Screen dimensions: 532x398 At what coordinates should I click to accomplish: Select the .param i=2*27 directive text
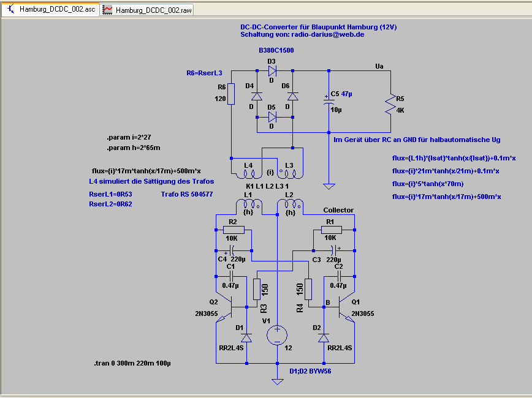click(129, 137)
